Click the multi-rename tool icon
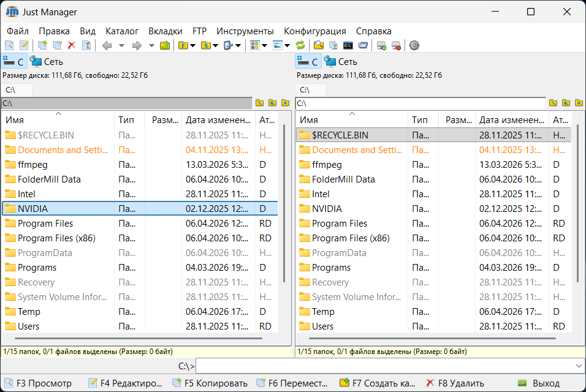Image resolution: width=586 pixels, height=392 pixels. (333, 45)
